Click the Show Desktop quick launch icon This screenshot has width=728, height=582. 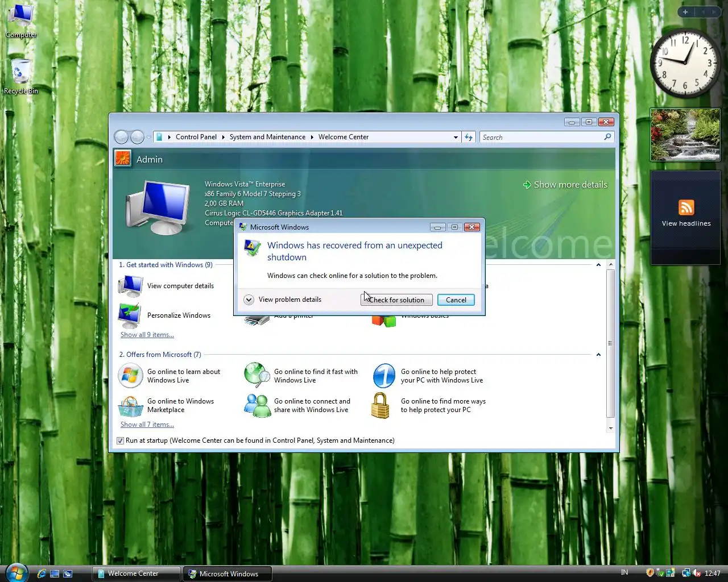[x=55, y=573]
